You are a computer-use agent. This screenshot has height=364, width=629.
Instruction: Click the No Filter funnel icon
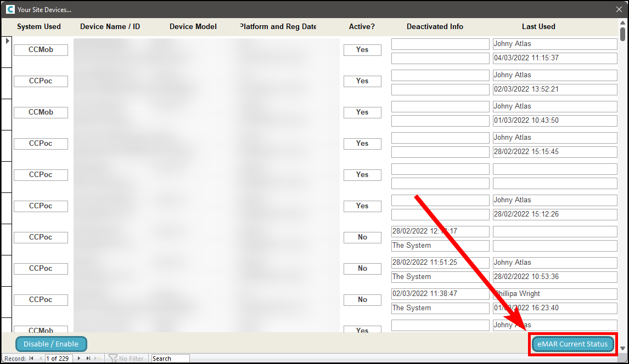(x=113, y=359)
